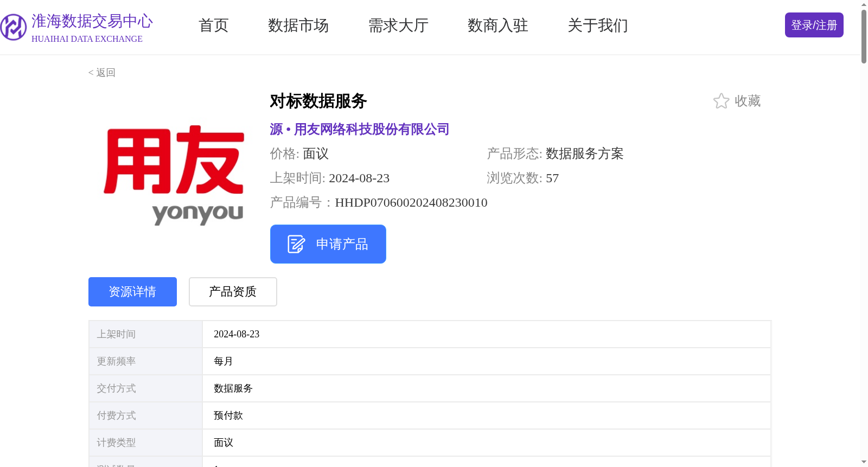Click the 收藏 favorite label
Image resolution: width=868 pixels, height=467 pixels.
coord(748,101)
